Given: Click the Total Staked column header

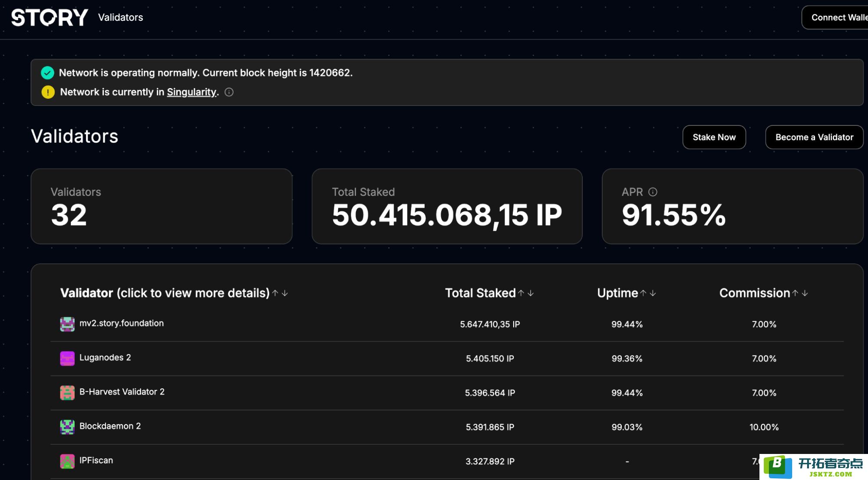Looking at the screenshot, I should click(480, 293).
